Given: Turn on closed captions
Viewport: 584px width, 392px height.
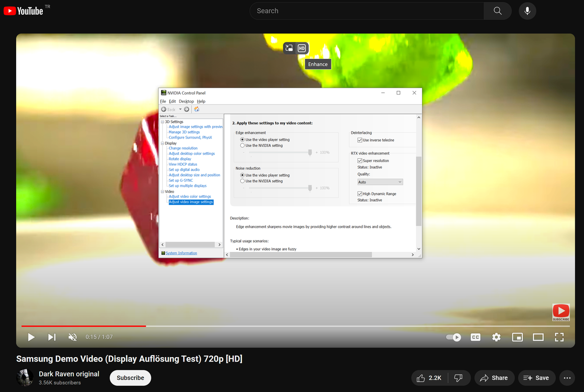Looking at the screenshot, I should (475, 337).
